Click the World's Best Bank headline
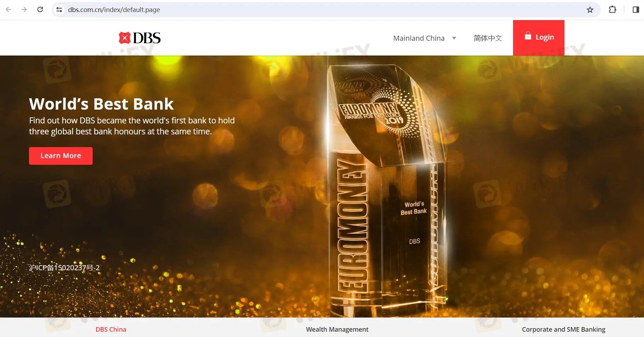Screen dimensions: 644x337 click(x=101, y=104)
